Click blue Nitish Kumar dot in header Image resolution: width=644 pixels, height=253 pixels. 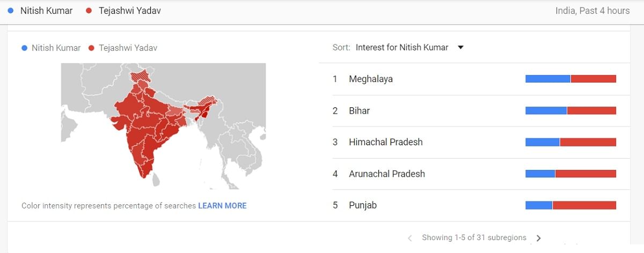11,11
